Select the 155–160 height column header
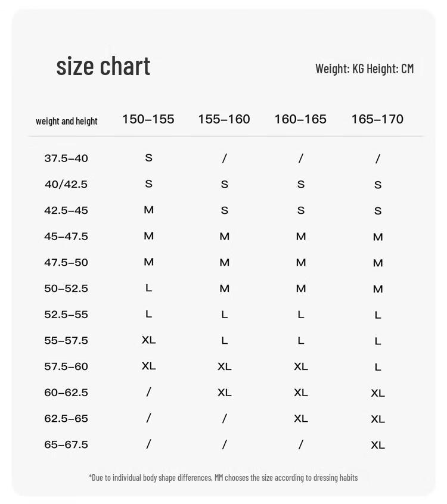The height and width of the screenshot is (504, 447). point(224,119)
